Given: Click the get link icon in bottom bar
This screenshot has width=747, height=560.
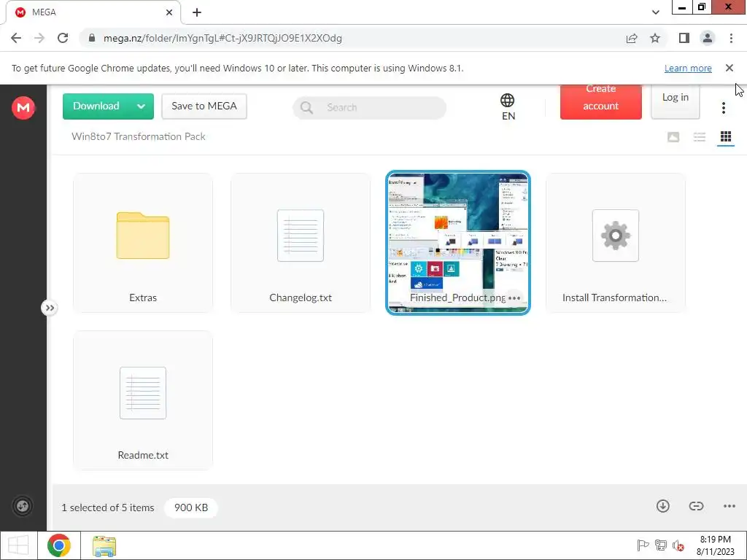Looking at the screenshot, I should tap(696, 506).
